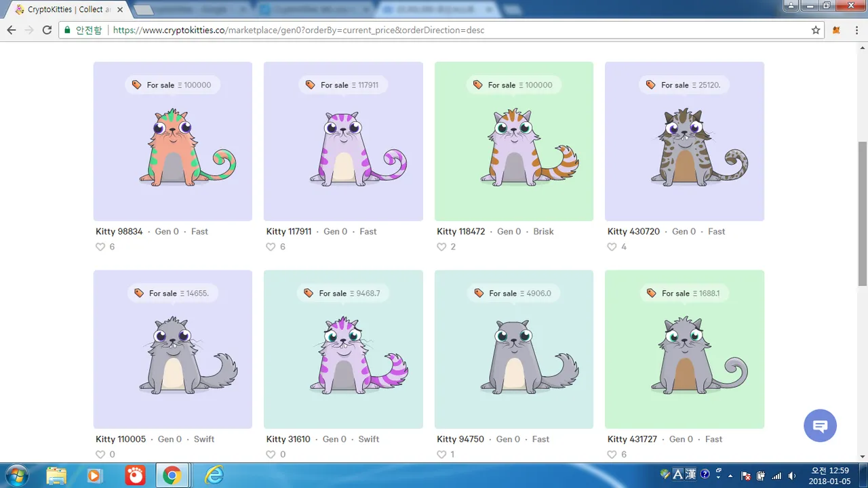Screen dimensions: 868x488
Task: Click For sale 100000 tag on Kitty 98834
Action: tap(173, 85)
